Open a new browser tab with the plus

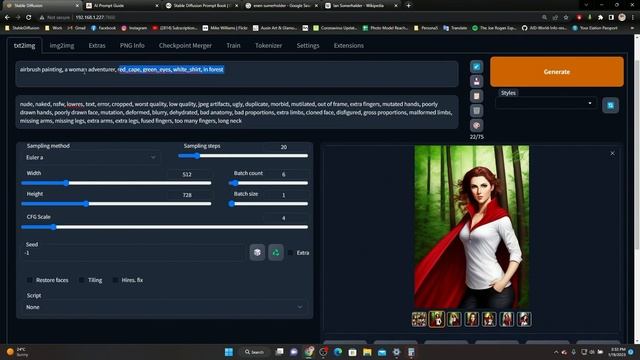[408, 5]
